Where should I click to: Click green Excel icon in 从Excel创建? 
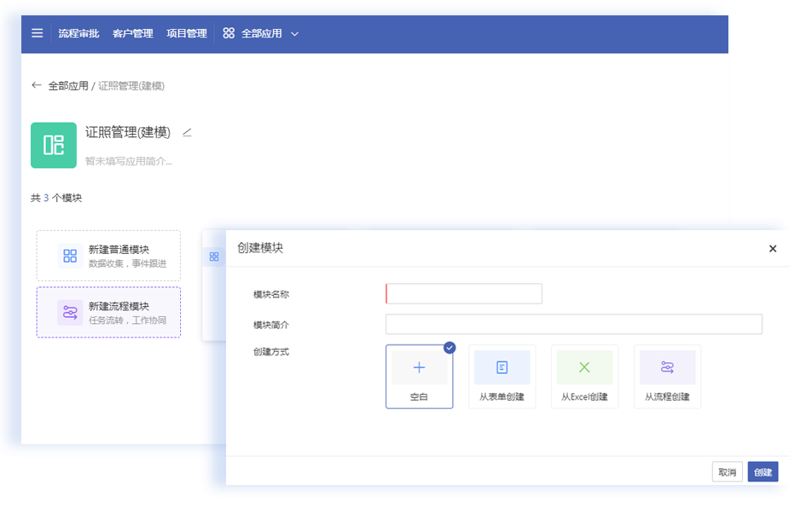click(x=584, y=367)
